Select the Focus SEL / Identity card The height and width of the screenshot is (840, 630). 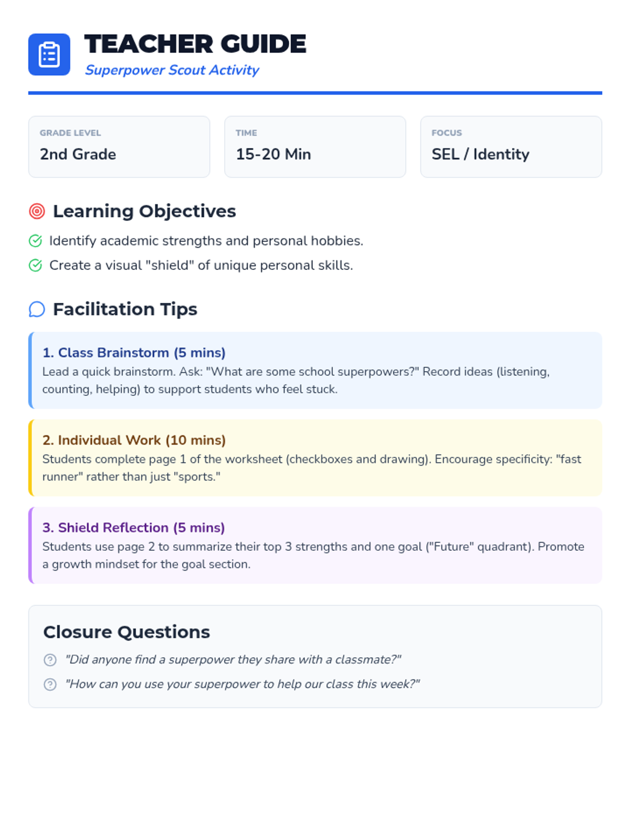(511, 147)
